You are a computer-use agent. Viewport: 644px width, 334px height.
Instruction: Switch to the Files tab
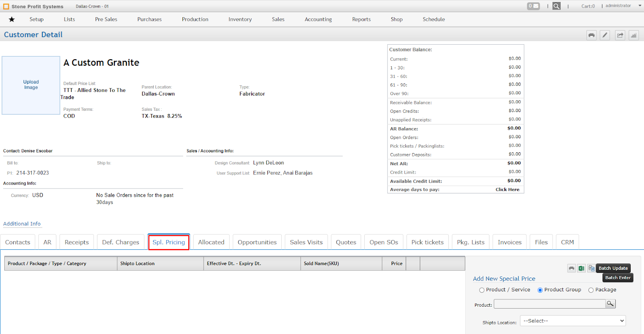click(x=541, y=242)
